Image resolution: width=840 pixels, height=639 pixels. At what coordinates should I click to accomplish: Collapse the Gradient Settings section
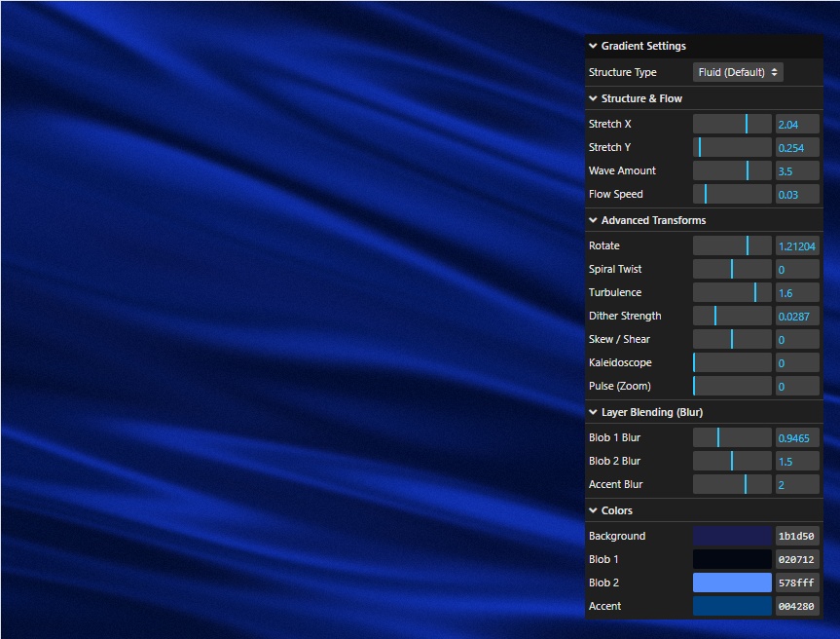tap(642, 46)
